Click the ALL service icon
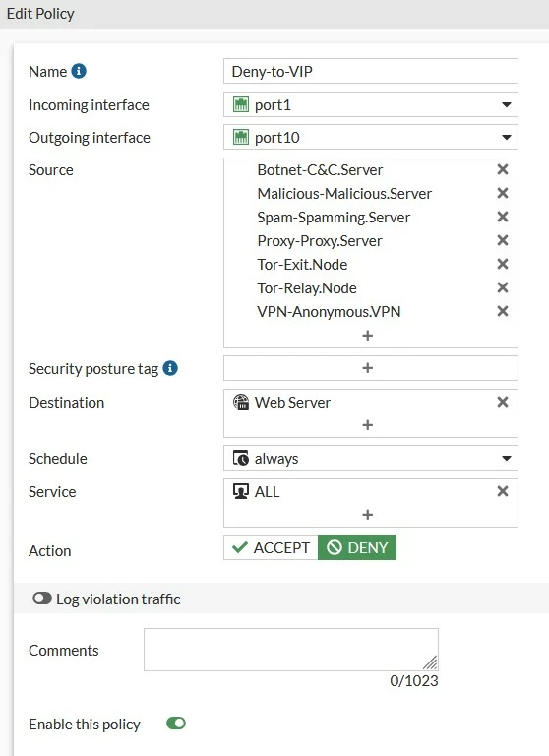Screen dimensions: 549x756 (x=240, y=491)
